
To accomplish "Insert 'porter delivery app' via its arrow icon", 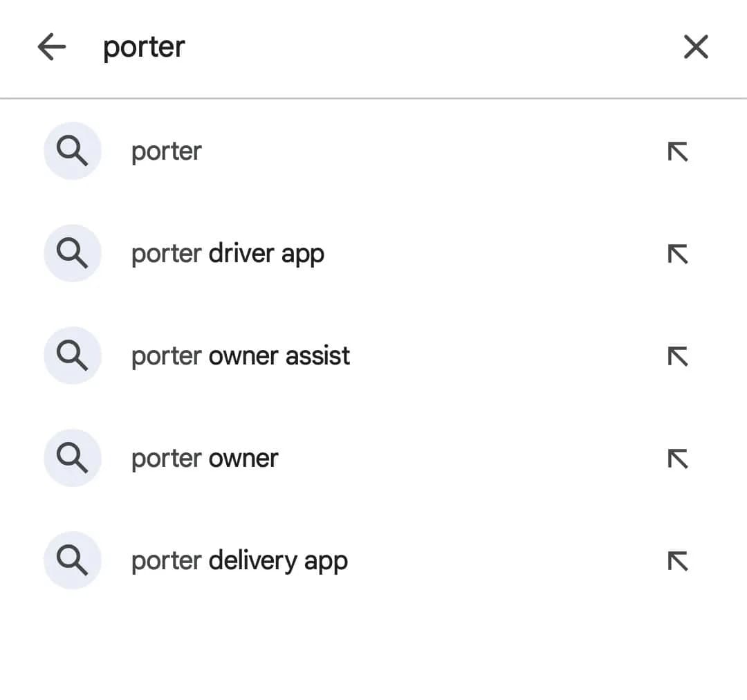I will point(677,561).
